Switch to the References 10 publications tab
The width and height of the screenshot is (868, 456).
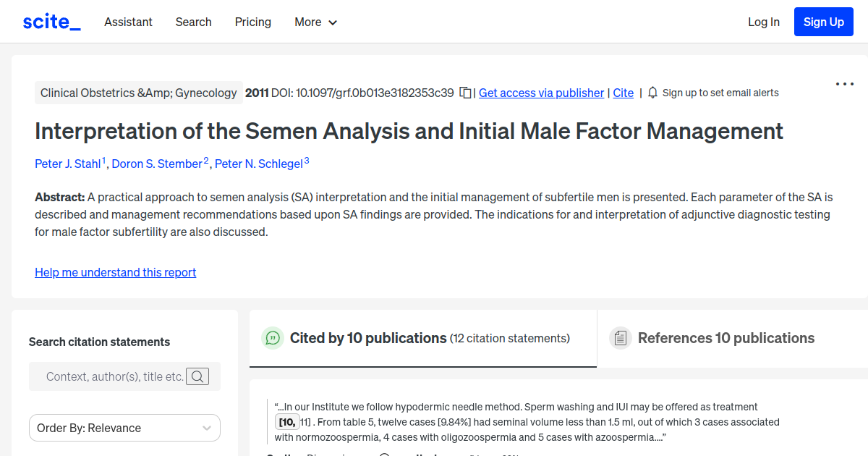725,337
